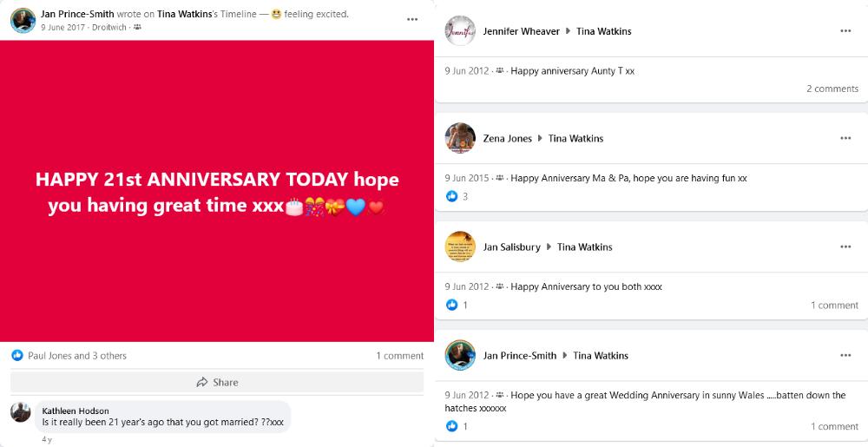Open the options menu on Jan Salisbury's post
868x447 pixels.
(x=845, y=247)
